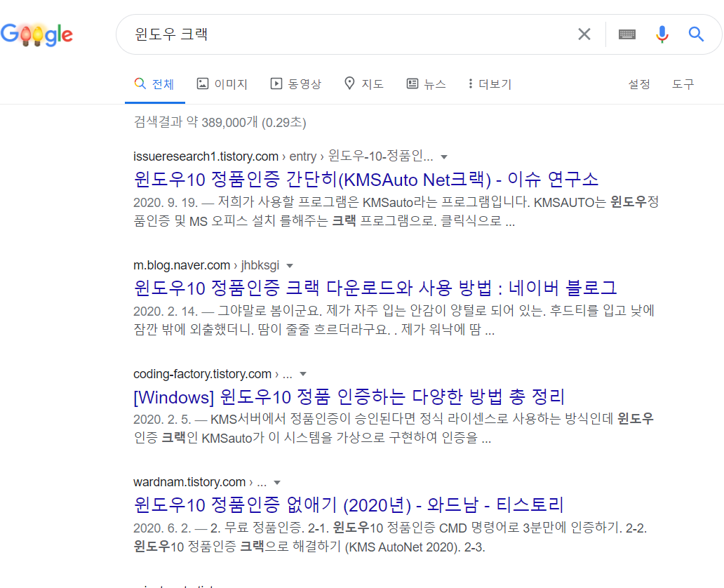Switch to the 뉴스 tab
This screenshot has height=588, width=724.
pos(426,84)
